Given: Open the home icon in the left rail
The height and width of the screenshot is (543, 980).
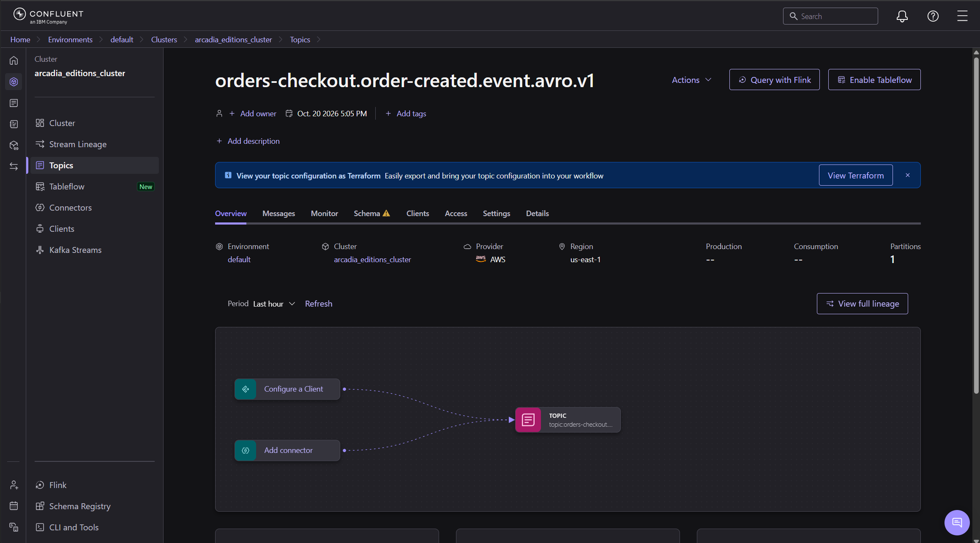Looking at the screenshot, I should click(14, 60).
